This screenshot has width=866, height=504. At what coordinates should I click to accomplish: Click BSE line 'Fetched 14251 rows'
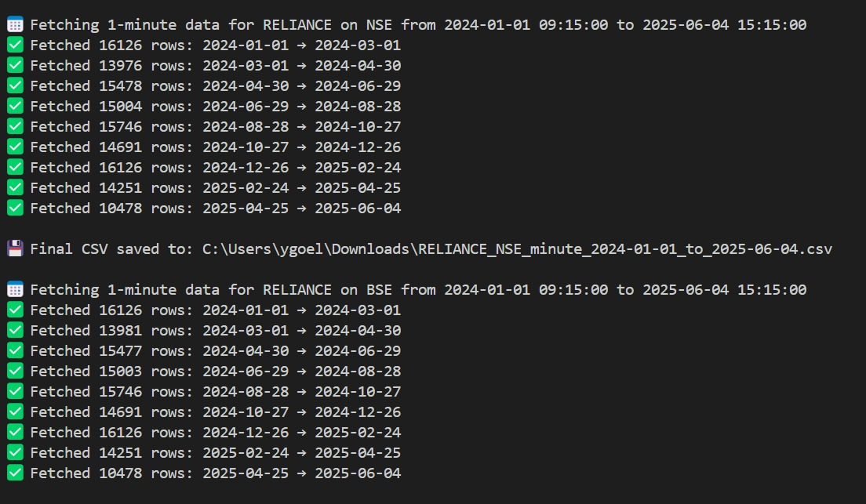(x=216, y=453)
